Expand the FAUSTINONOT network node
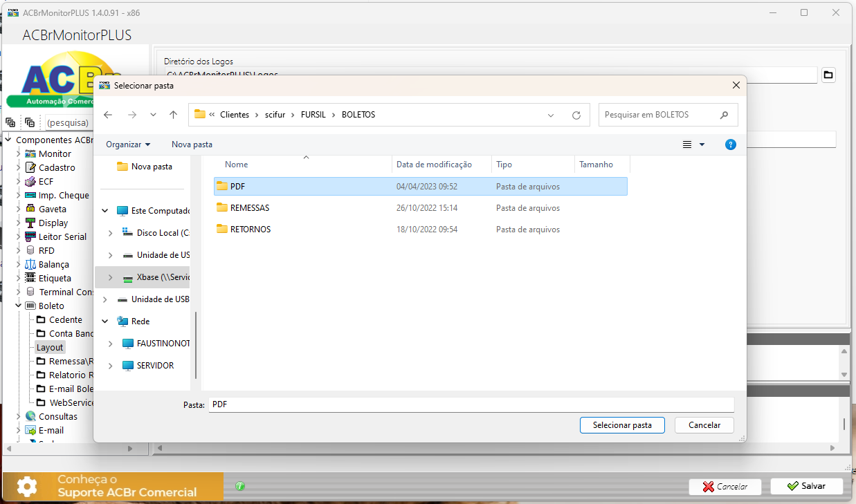856x504 pixels. (x=111, y=344)
